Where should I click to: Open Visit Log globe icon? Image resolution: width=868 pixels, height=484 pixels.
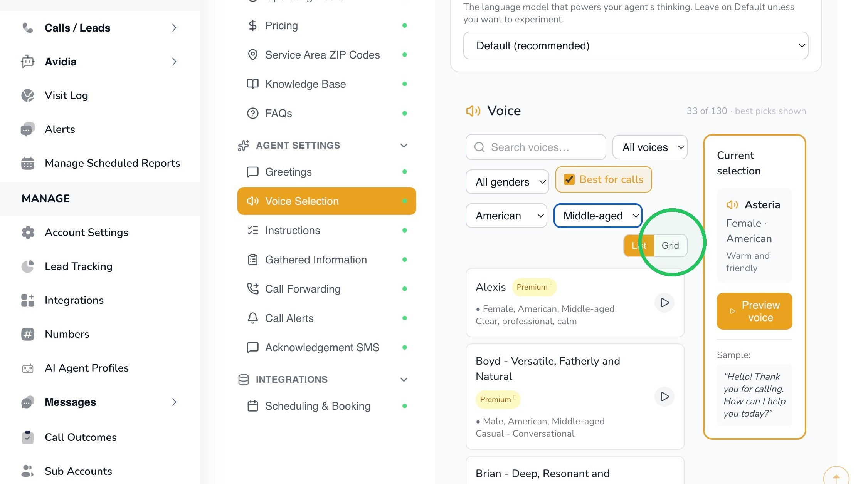point(27,95)
